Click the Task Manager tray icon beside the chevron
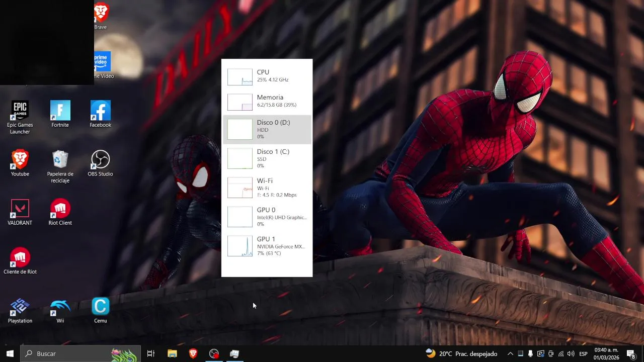644x362 pixels. click(521, 354)
